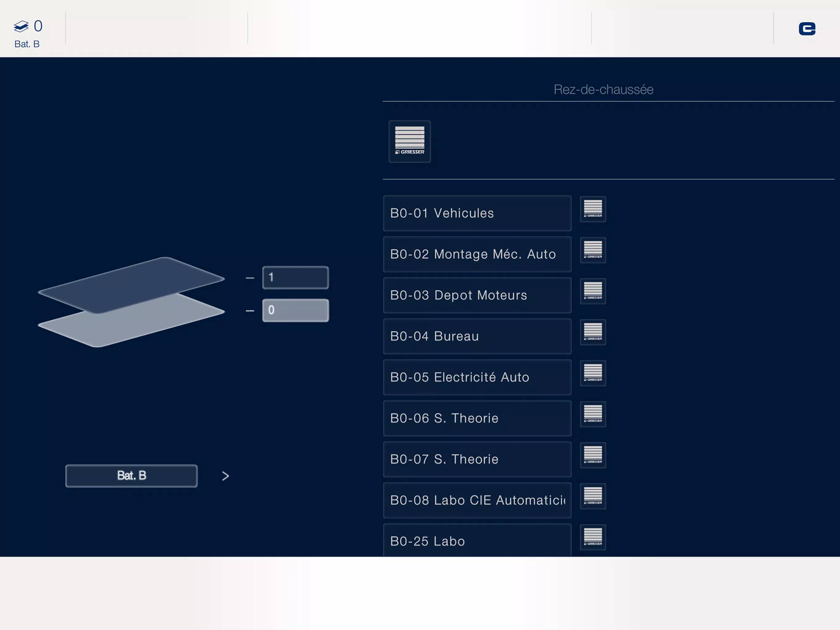Open the large Griesser blinds control for Rez-de-chaussée
This screenshot has width=840, height=630.
coord(409,142)
